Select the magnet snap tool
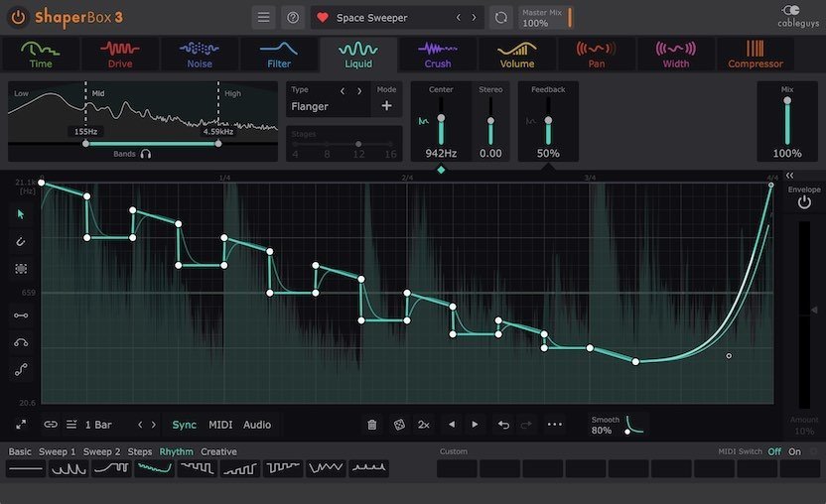The height and width of the screenshot is (504, 826). pyautogui.click(x=20, y=241)
